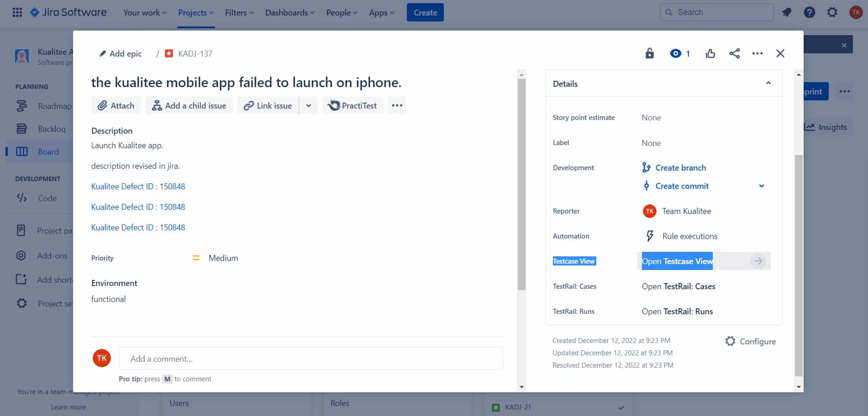Image resolution: width=868 pixels, height=416 pixels.
Task: Open the Dashboards menu
Action: [290, 12]
